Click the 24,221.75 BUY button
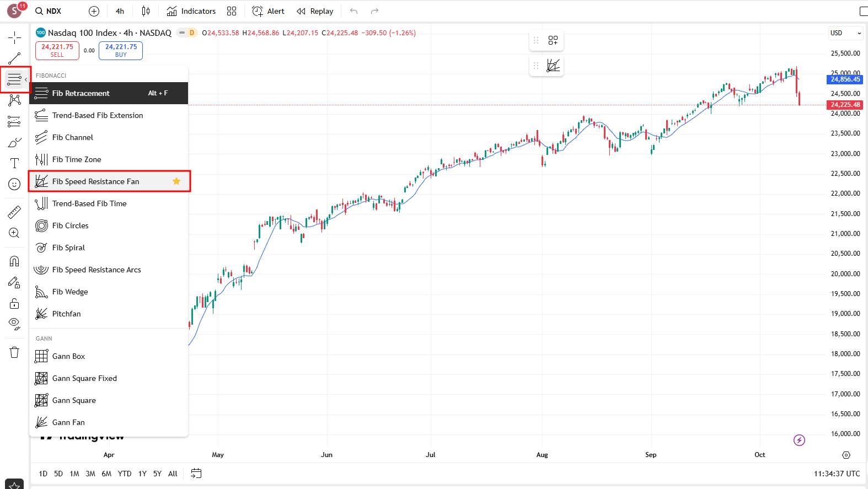The height and width of the screenshot is (489, 868). 121,50
